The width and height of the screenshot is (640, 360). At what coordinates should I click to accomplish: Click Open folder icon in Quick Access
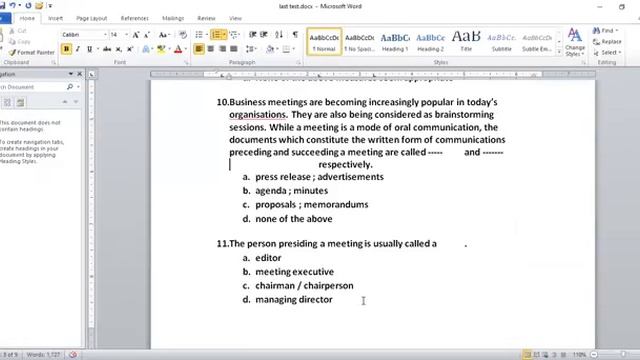[39, 6]
